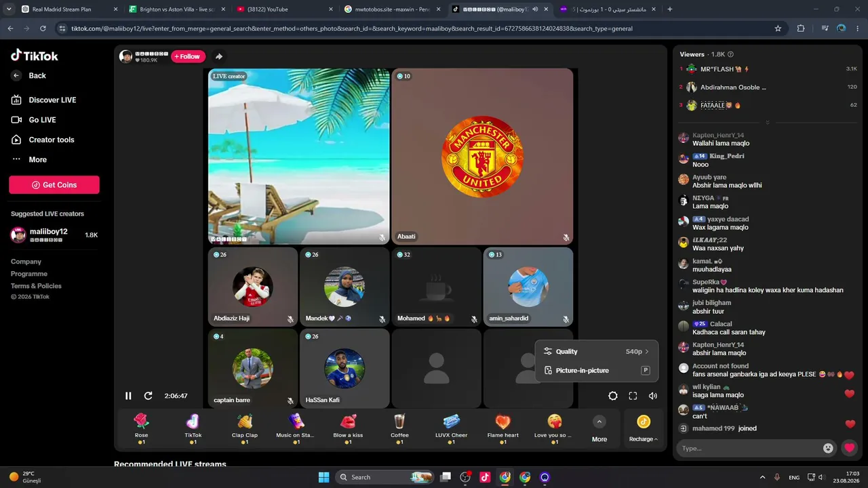The width and height of the screenshot is (868, 488).
Task: Expand More gifts
Action: (599, 428)
